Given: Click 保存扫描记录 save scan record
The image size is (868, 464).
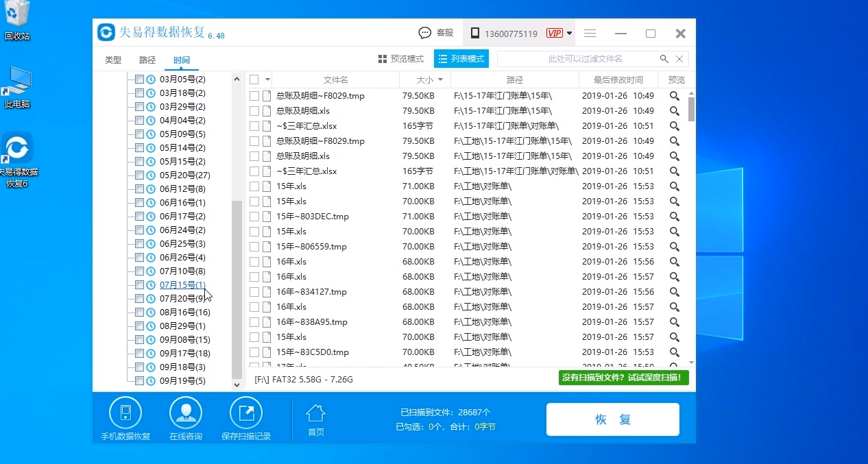Looking at the screenshot, I should (x=246, y=419).
